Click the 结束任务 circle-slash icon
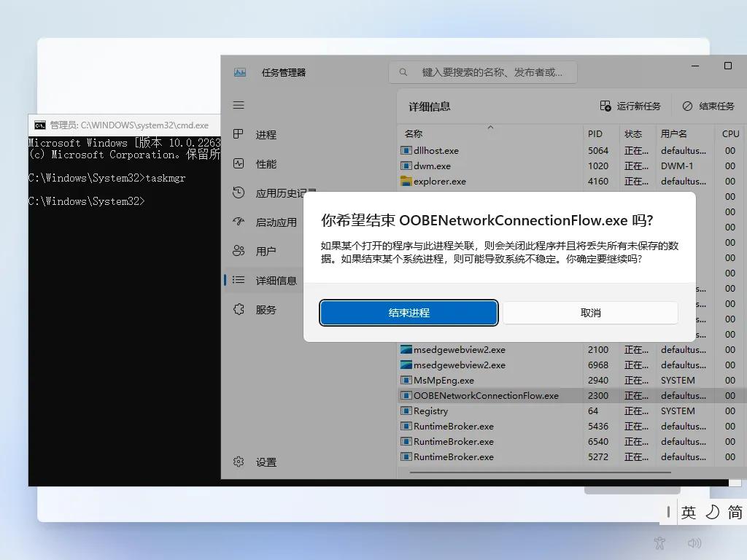Viewport: 747px width, 560px height. pos(687,106)
